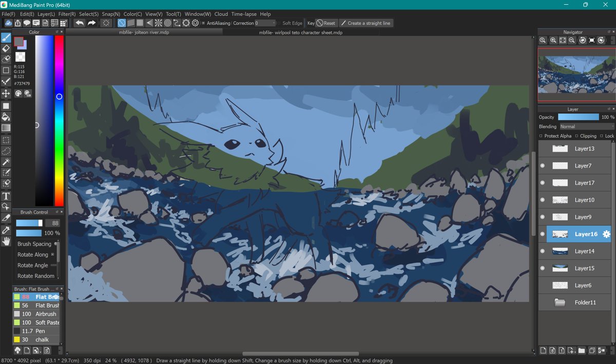Open the Correction value dropdown
The height and width of the screenshot is (364, 616).
265,23
